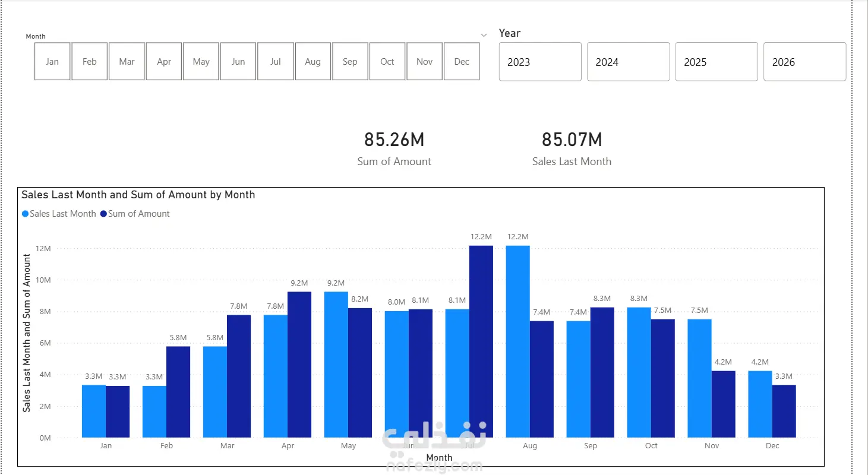This screenshot has width=868, height=475.
Task: Click the Sum of Amount legend dot
Action: 103,214
